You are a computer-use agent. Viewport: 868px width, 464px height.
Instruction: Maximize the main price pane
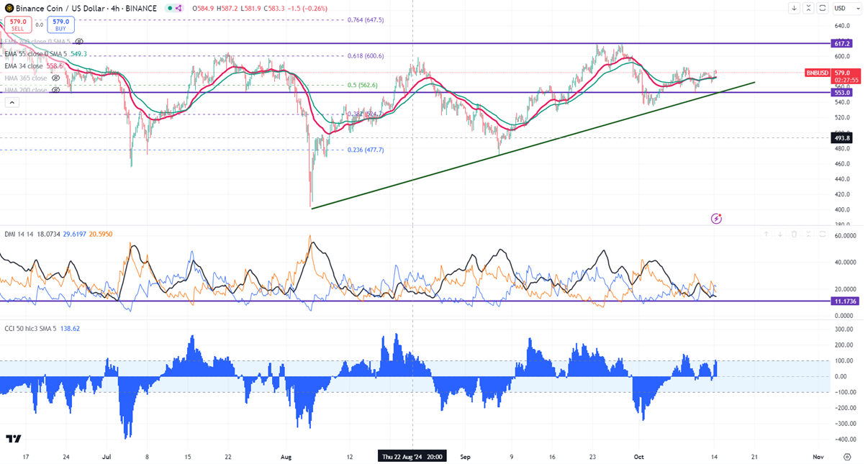[x=823, y=8]
